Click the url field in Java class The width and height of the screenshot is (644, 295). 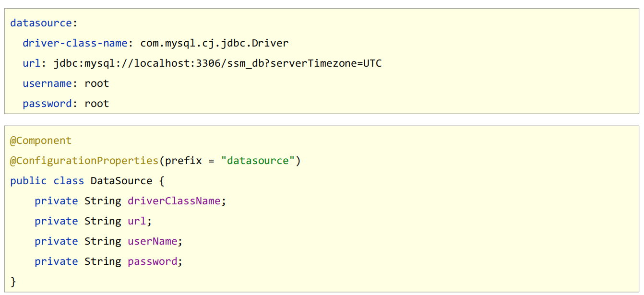point(136,221)
